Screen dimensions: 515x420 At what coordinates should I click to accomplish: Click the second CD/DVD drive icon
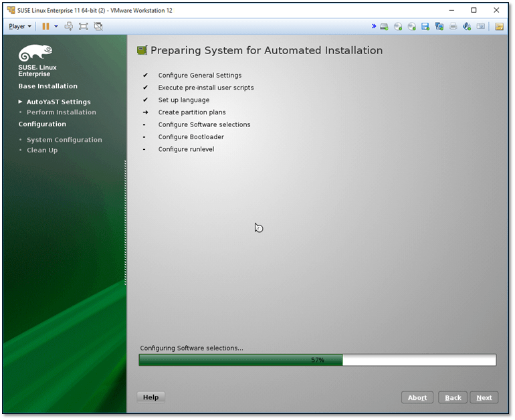(411, 26)
